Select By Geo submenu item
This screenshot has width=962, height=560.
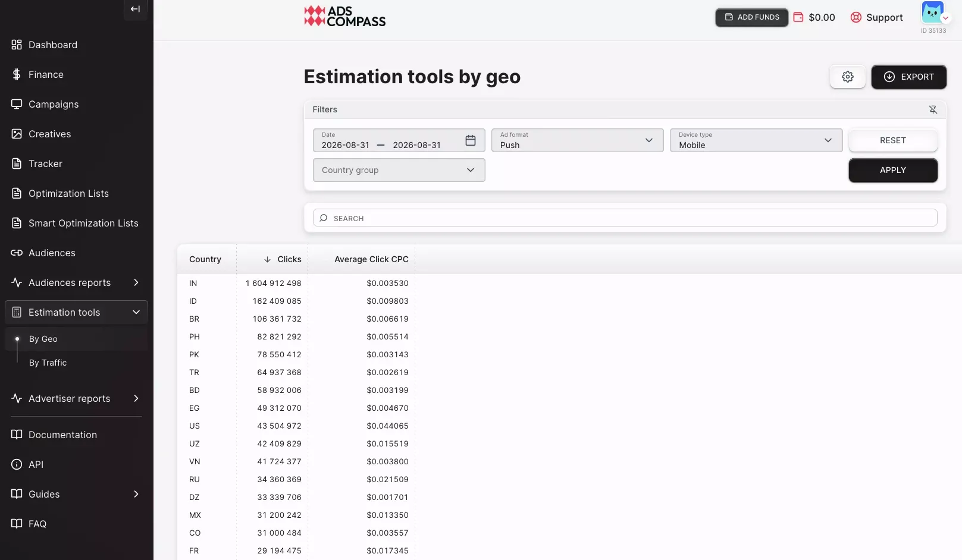pyautogui.click(x=43, y=339)
